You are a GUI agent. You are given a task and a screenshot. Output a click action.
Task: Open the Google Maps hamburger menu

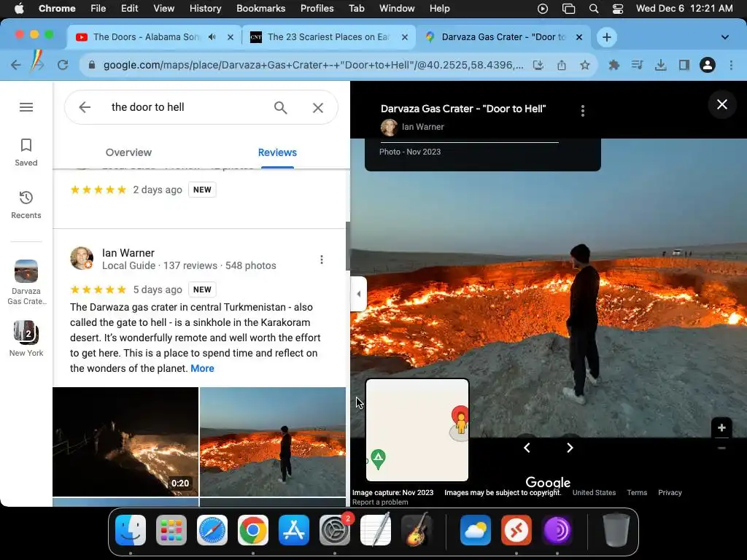[x=26, y=107]
